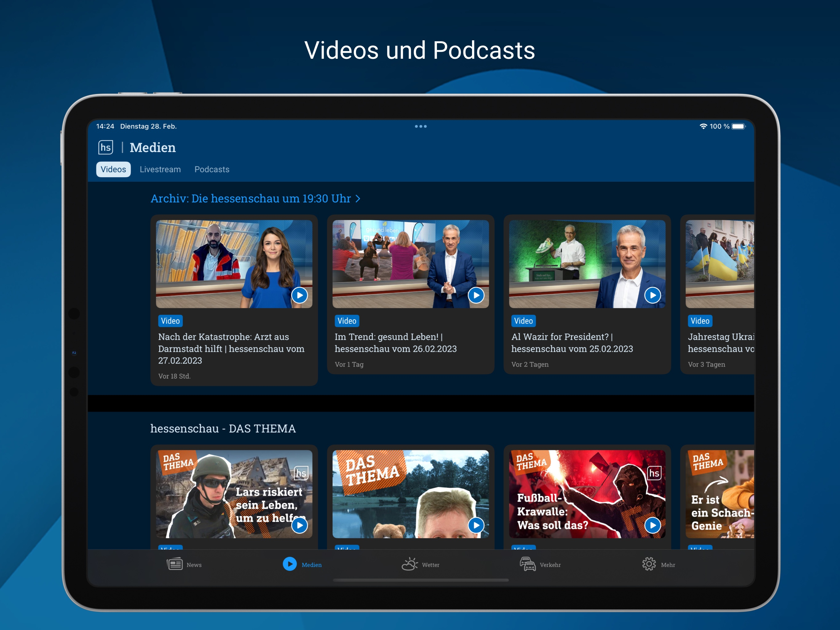Switch to the Podcasts tab
This screenshot has width=840, height=630.
coord(212,169)
